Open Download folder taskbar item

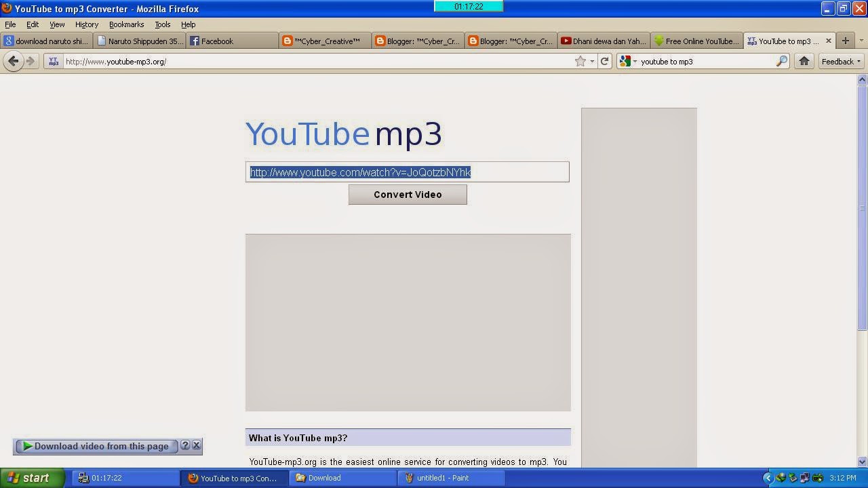pos(344,478)
